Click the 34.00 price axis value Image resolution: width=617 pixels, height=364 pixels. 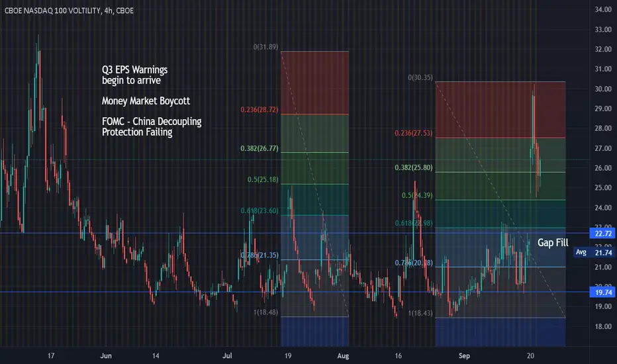pyautogui.click(x=603, y=9)
